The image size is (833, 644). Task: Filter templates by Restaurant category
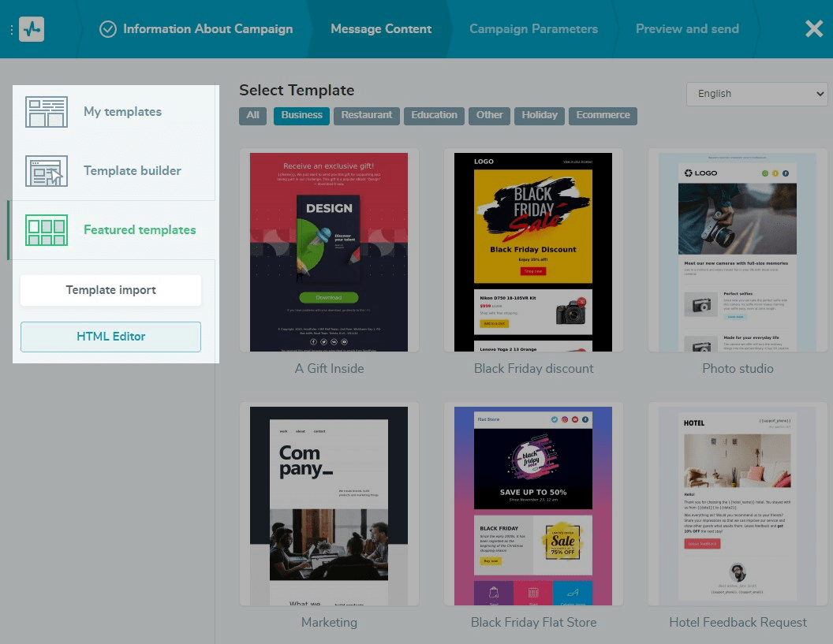367,115
